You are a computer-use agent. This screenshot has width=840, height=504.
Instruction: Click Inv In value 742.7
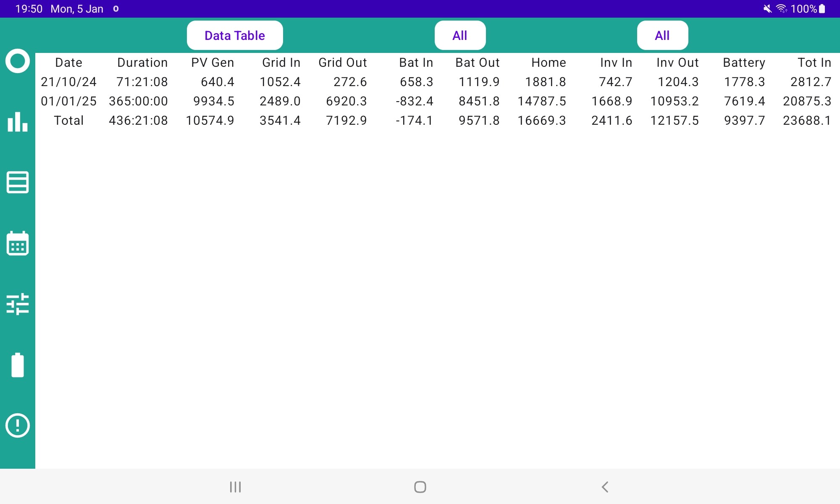tap(616, 82)
